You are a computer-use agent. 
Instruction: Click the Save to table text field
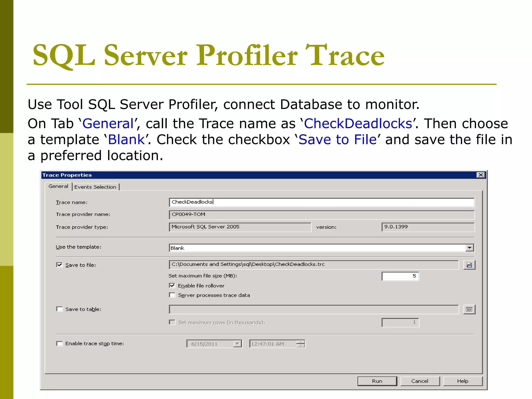314,309
